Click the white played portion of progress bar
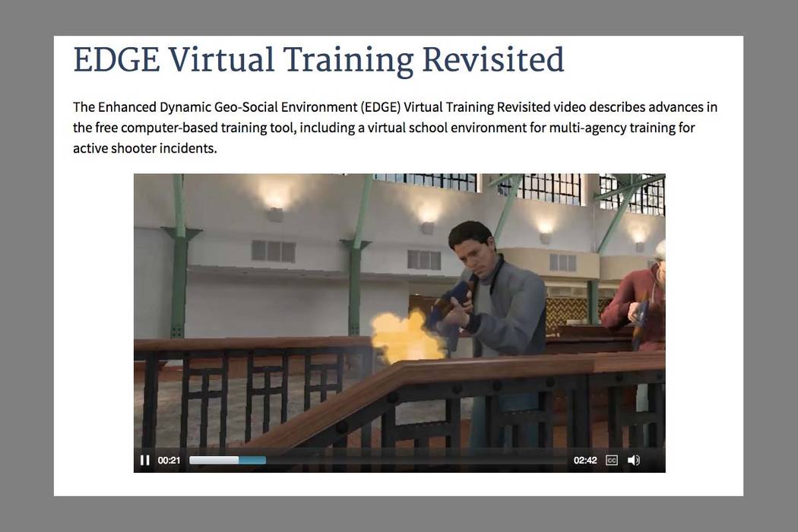Image resolution: width=798 pixels, height=532 pixels. (x=213, y=461)
